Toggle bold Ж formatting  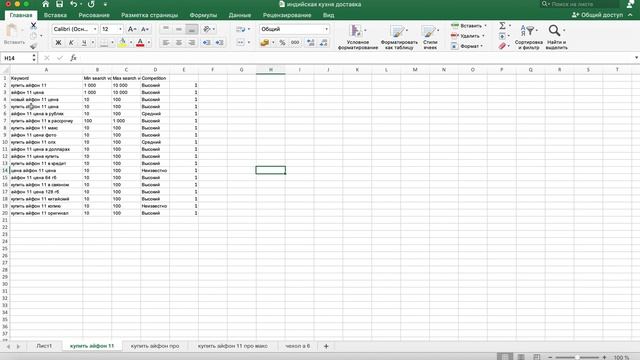click(x=58, y=42)
